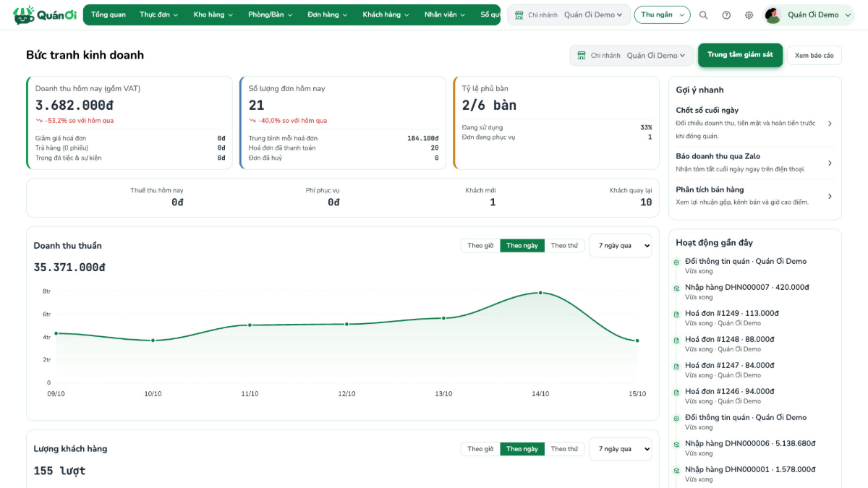Expand dashboard Chi nhánh Quán Ơi Demo selector
Viewport: 868px width, 488px height.
click(x=631, y=56)
